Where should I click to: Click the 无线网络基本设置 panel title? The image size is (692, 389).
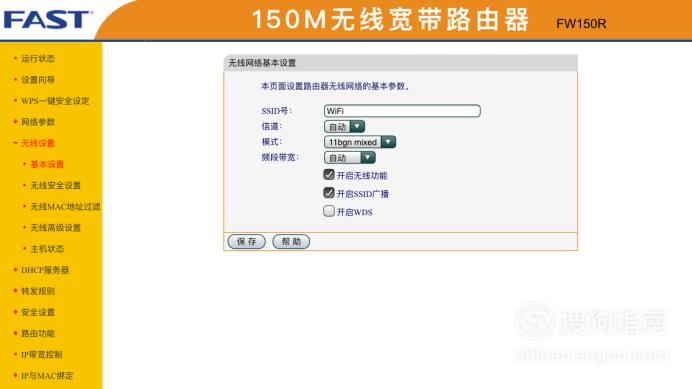(x=262, y=63)
